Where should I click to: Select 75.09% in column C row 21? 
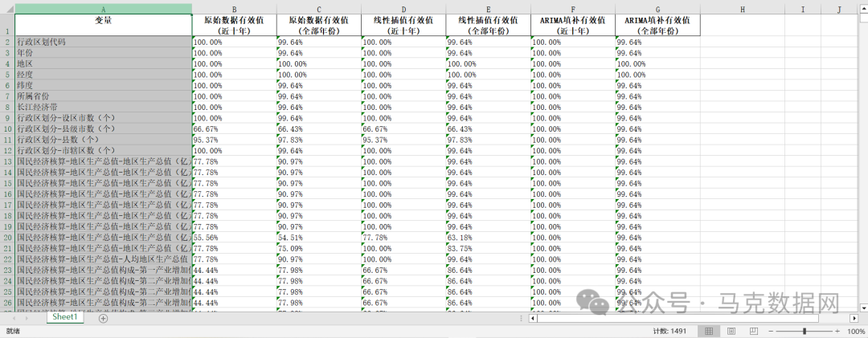coord(319,248)
